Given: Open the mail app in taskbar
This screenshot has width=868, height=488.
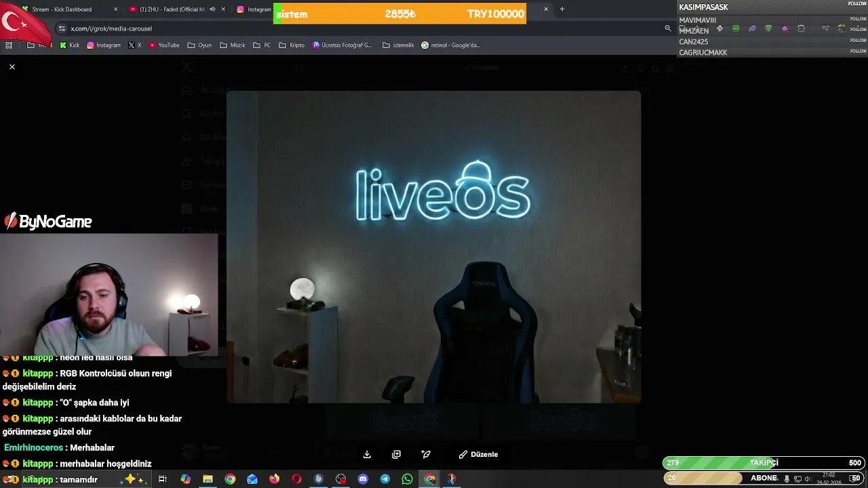Looking at the screenshot, I should (252, 479).
